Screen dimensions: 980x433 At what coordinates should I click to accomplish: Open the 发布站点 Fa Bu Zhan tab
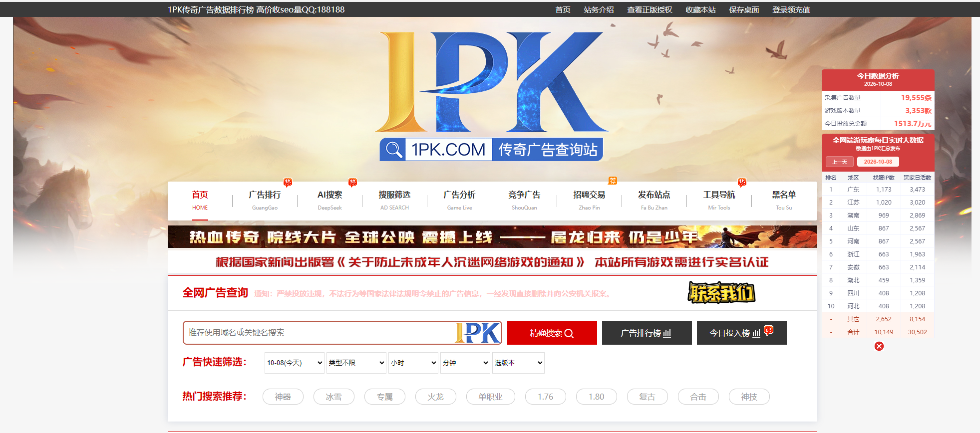(x=654, y=201)
